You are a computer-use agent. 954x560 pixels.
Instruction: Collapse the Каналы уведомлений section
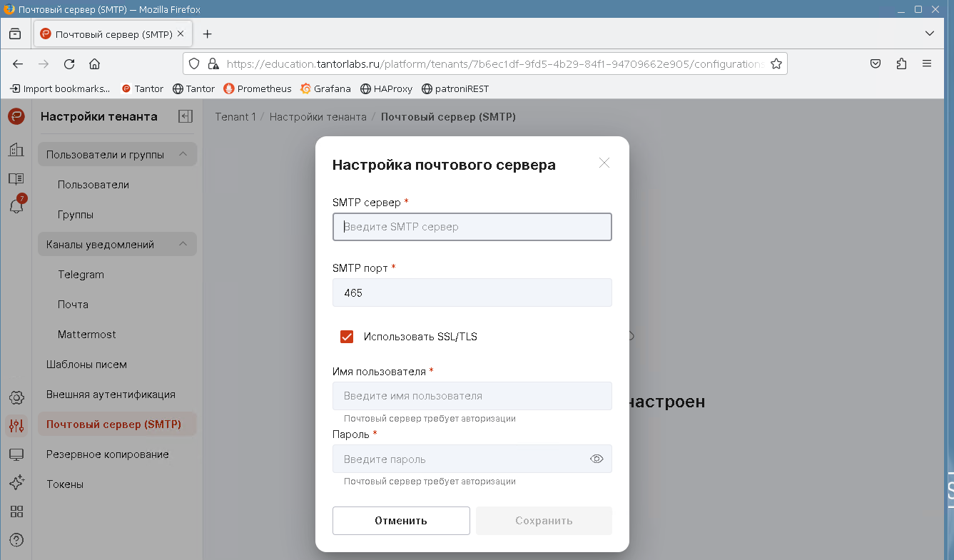tap(183, 245)
